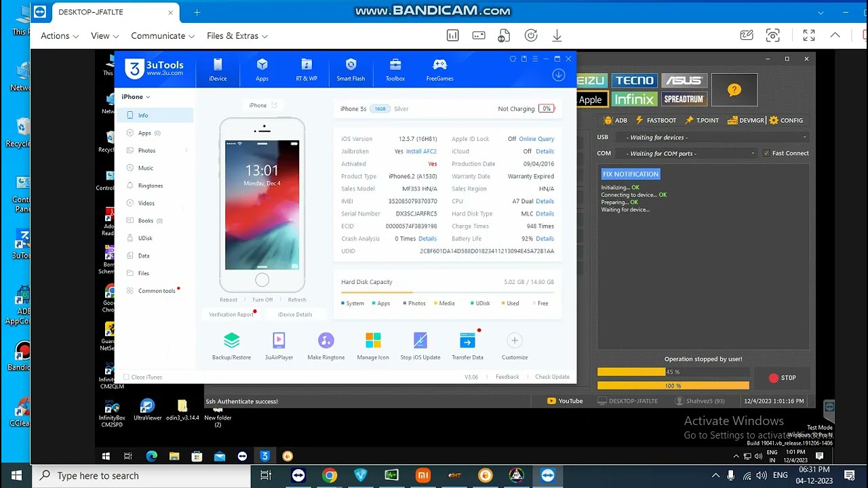Click the Install AFC2 link
Screen dimensions: 868x488
(421, 151)
